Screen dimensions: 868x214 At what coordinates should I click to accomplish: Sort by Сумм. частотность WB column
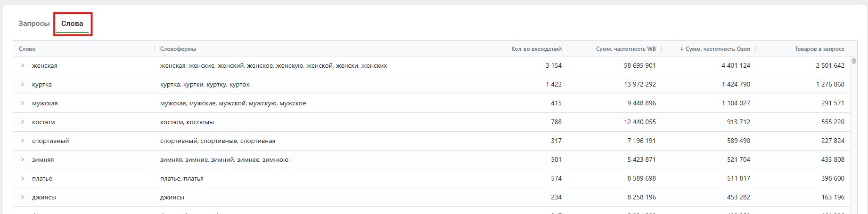625,49
